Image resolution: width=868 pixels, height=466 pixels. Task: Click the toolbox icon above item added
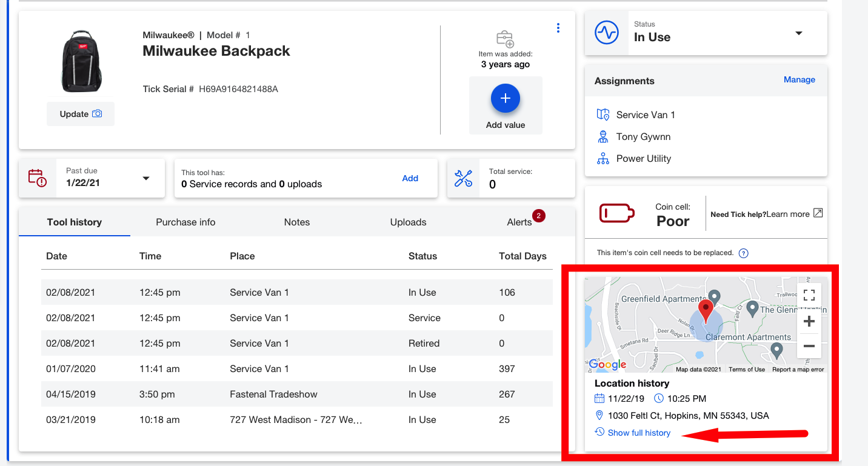pyautogui.click(x=505, y=39)
